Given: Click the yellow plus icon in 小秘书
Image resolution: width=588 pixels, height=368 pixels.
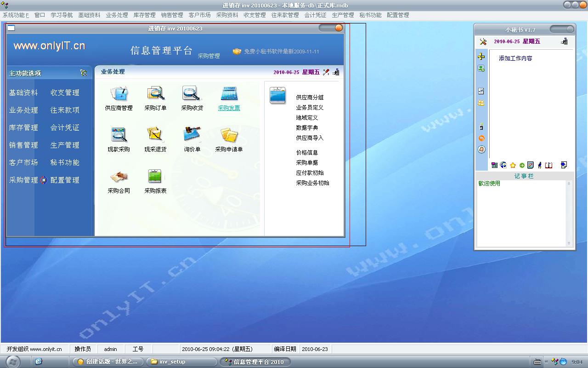Looking at the screenshot, I should coord(481,57).
